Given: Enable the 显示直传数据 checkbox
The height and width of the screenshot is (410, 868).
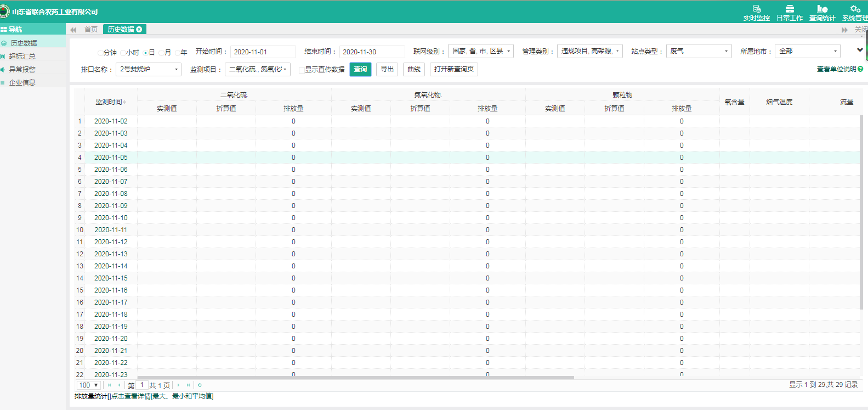Looking at the screenshot, I should 302,70.
